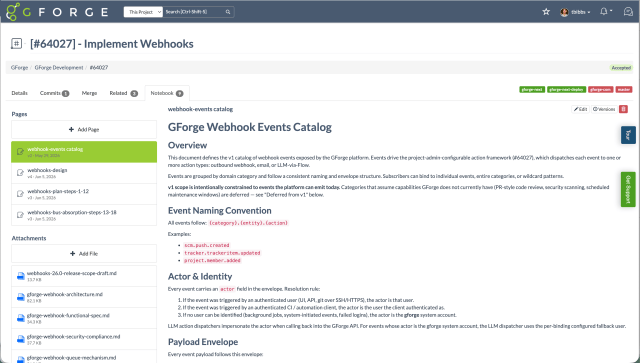640x363 pixels.
Task: Open the webhooks-plan-steps-1-12 page
Action: coord(84,194)
